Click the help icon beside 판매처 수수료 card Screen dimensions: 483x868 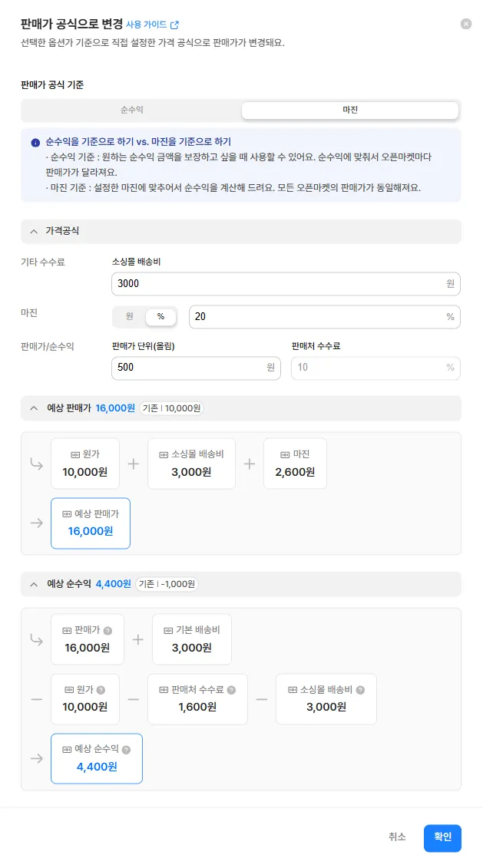point(232,690)
